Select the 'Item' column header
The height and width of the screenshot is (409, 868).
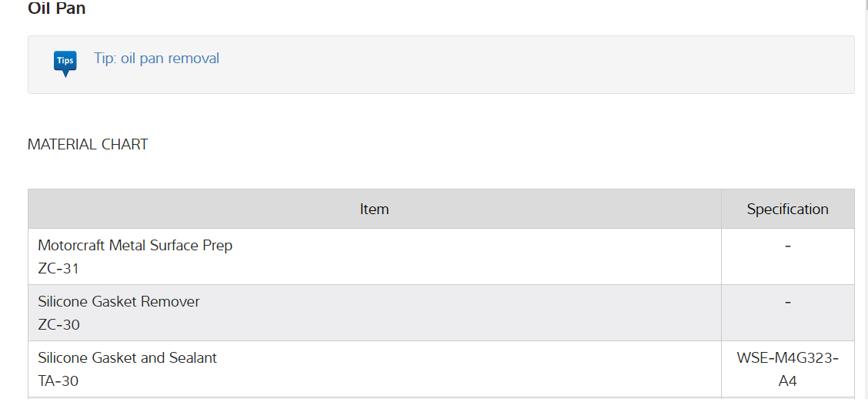coord(374,209)
